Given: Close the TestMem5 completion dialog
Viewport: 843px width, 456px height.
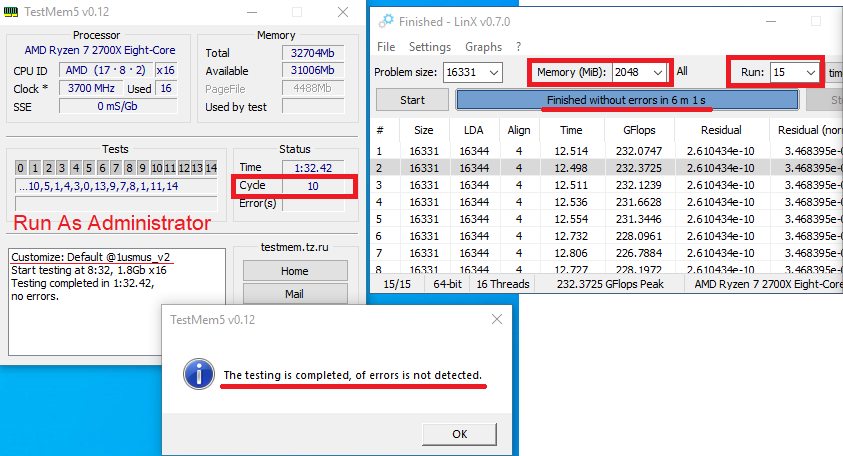Looking at the screenshot, I should pyautogui.click(x=497, y=319).
